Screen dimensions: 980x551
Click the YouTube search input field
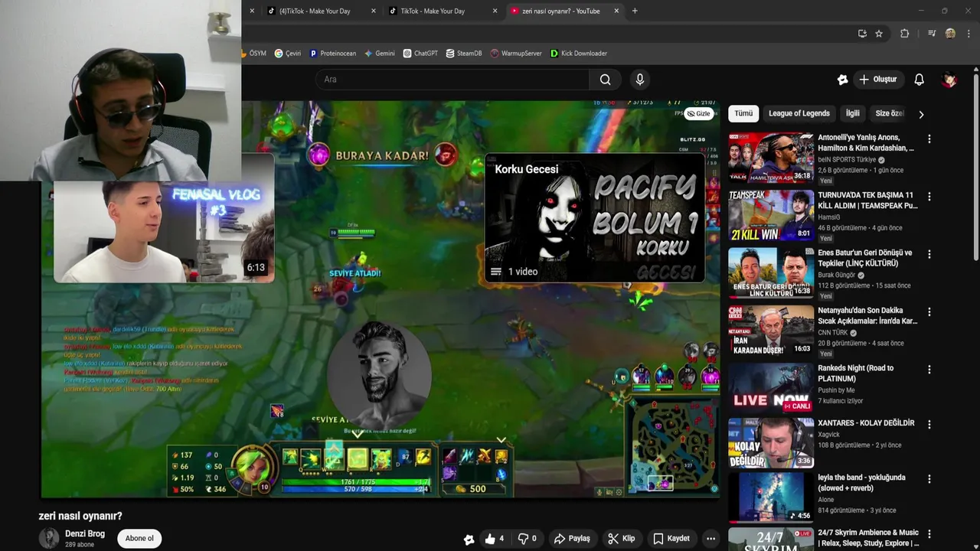(x=452, y=80)
